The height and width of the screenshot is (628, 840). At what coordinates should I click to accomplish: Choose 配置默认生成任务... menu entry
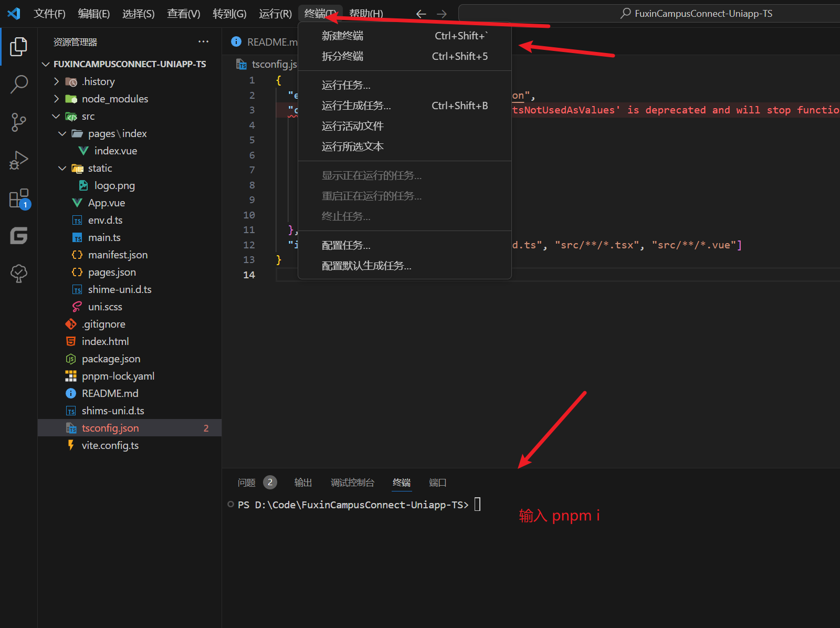pos(405,266)
